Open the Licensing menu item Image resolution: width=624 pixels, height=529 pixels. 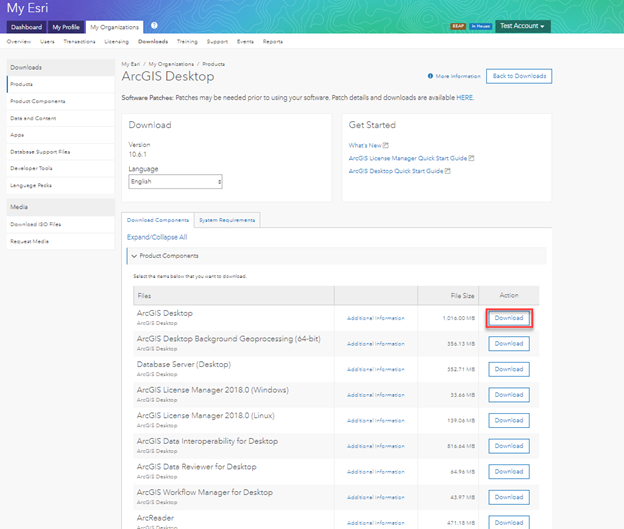tap(117, 41)
